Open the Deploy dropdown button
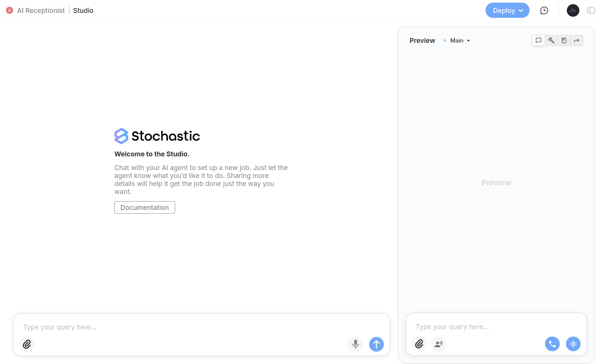This screenshot has width=601, height=364. tap(507, 11)
